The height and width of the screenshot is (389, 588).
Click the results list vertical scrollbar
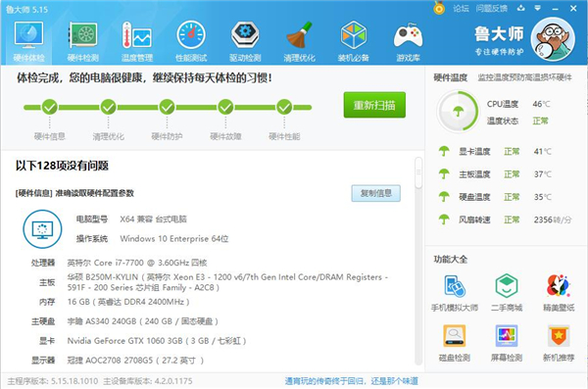tap(418, 261)
